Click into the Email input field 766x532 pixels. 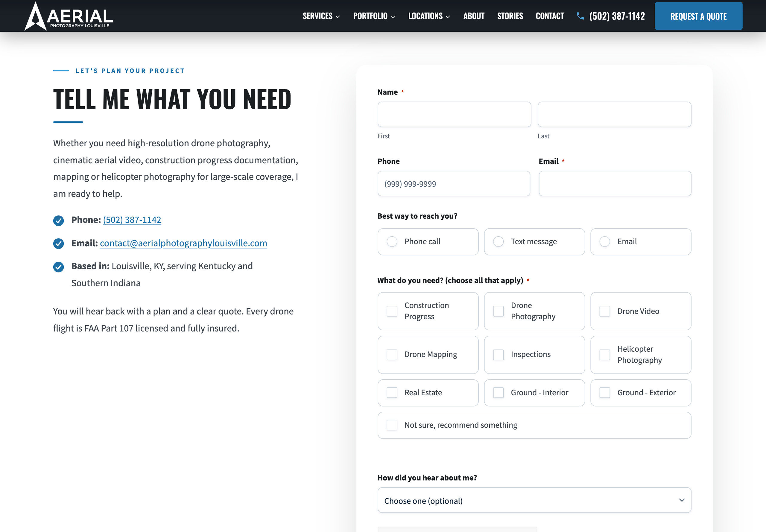(x=615, y=184)
